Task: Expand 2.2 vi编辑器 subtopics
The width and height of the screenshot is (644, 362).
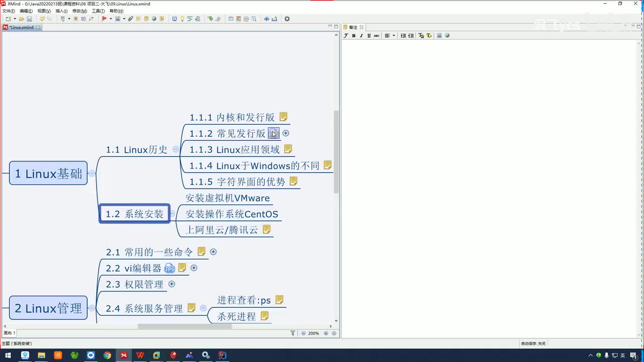Action: (194, 268)
